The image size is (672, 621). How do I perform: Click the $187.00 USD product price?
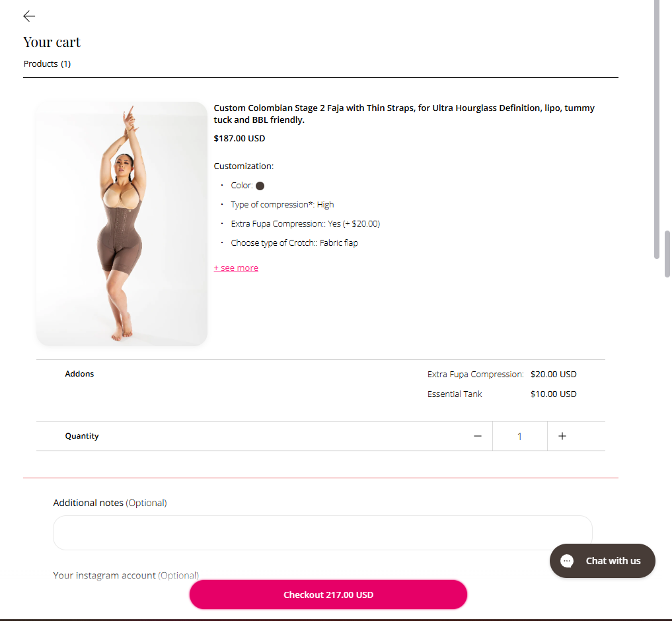point(239,139)
